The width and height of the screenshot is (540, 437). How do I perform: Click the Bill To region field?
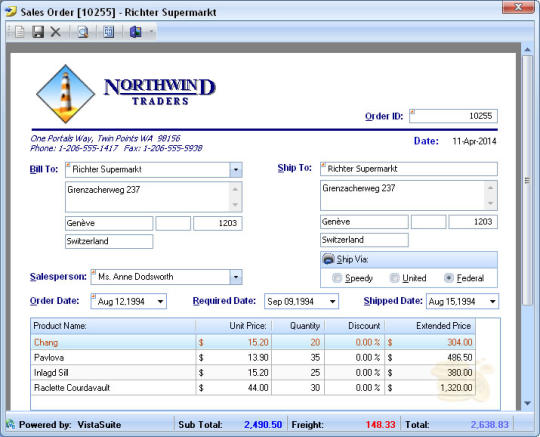[x=173, y=223]
